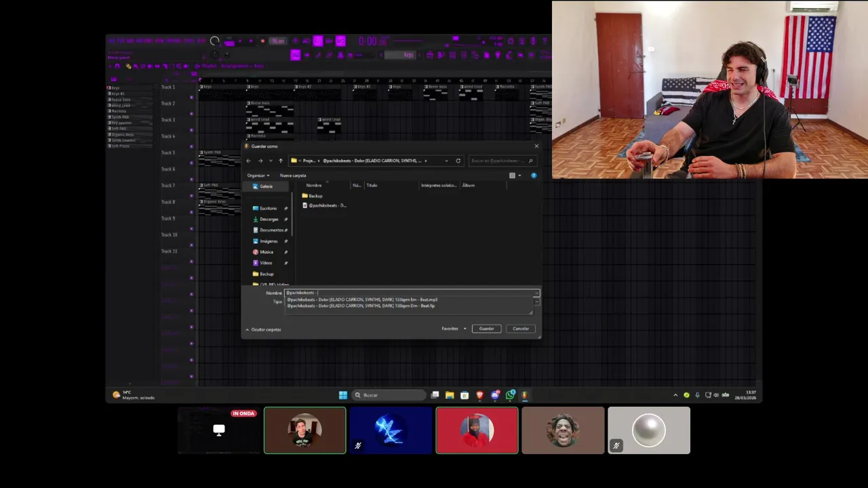868x488 pixels.
Task: Open the Windows Start menu
Action: tap(343, 395)
